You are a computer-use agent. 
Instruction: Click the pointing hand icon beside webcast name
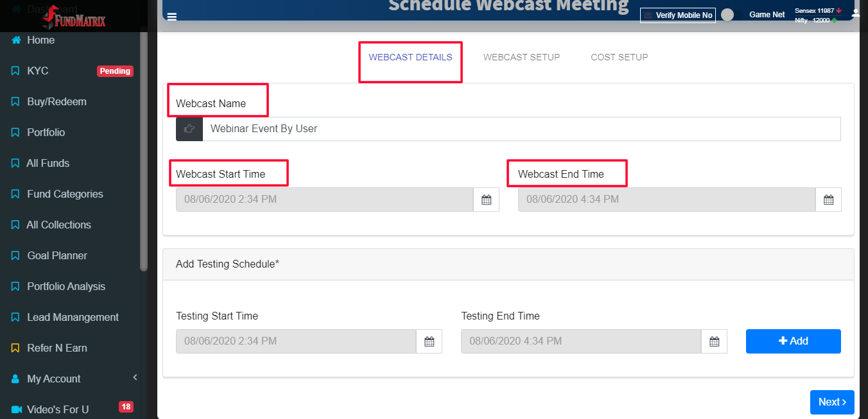point(189,129)
